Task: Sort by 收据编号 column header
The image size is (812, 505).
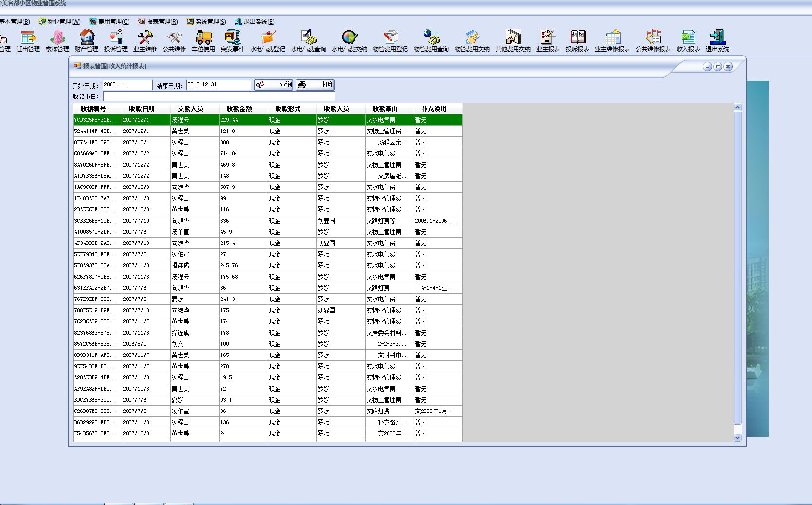Action: [x=97, y=109]
